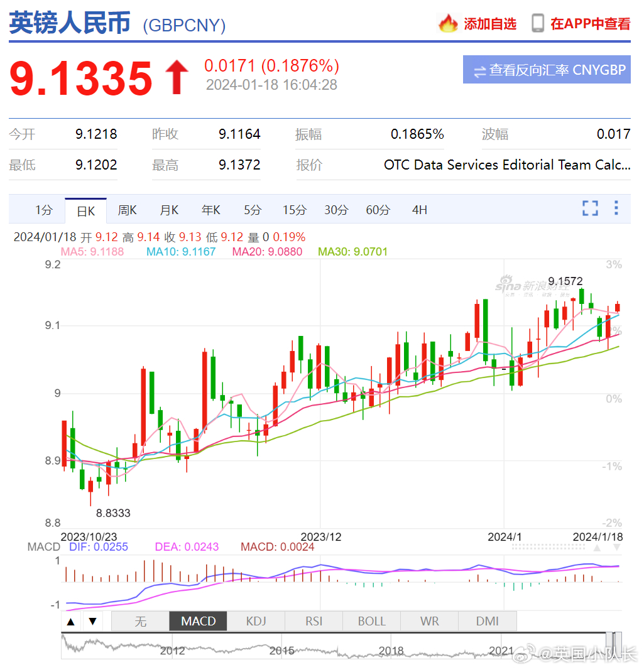
Task: Click the red up arrow beside price
Action: (x=177, y=78)
